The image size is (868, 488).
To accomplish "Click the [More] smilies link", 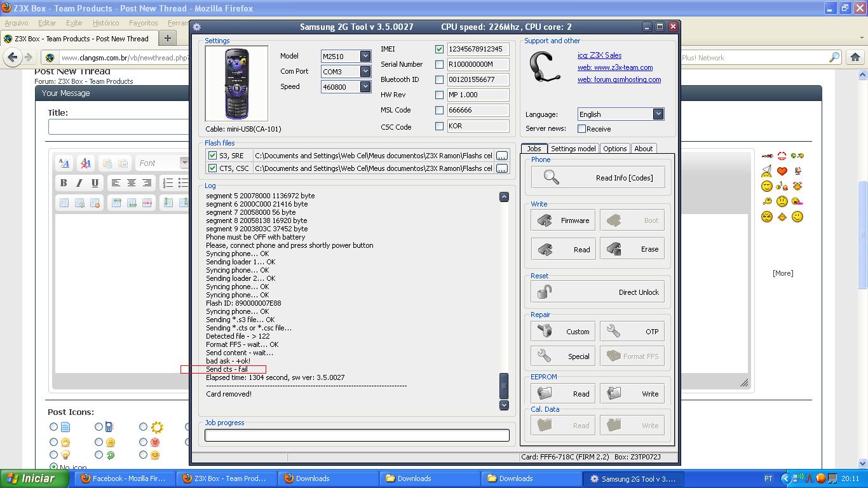I will tap(783, 273).
